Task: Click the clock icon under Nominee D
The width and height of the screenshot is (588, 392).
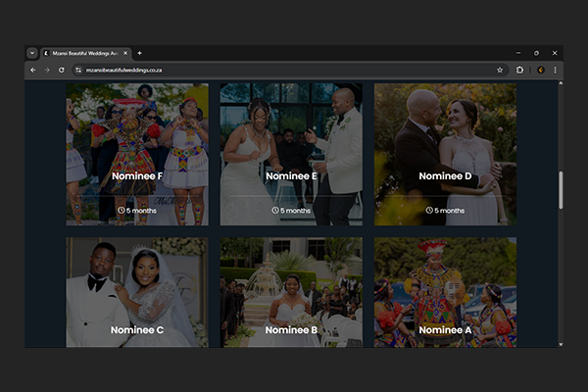Action: [429, 211]
